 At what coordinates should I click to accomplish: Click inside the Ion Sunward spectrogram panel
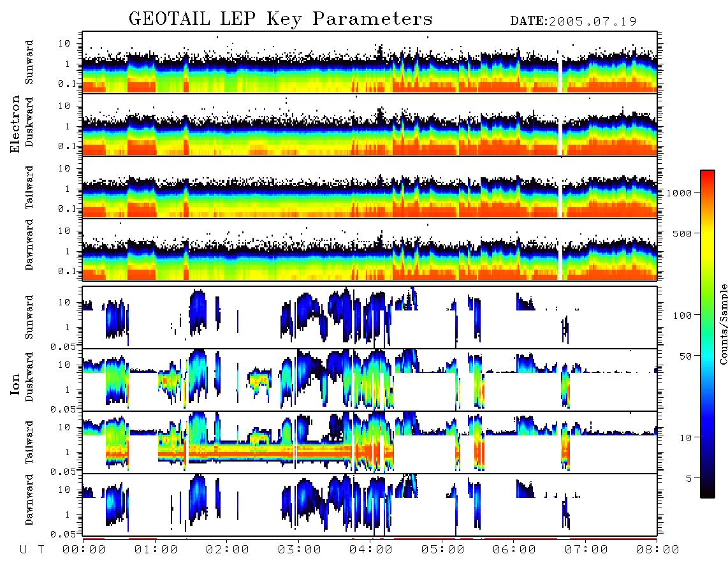pyautogui.click(x=370, y=317)
